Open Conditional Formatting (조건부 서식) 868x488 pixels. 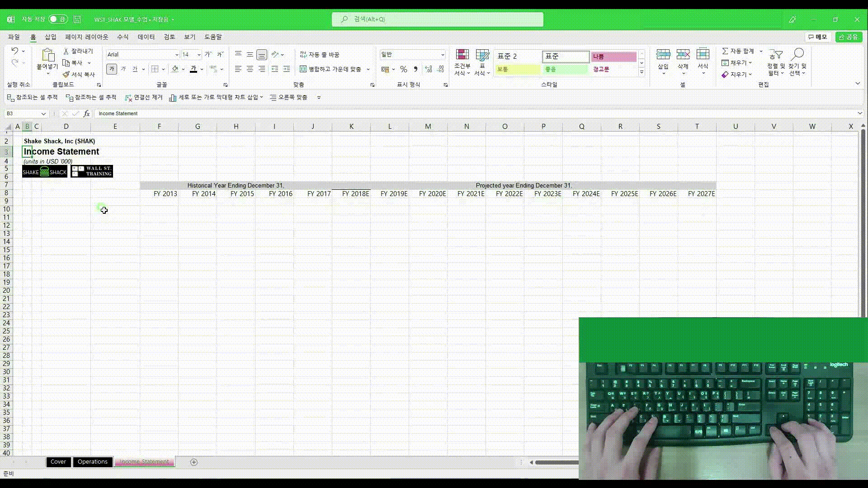[x=462, y=62]
